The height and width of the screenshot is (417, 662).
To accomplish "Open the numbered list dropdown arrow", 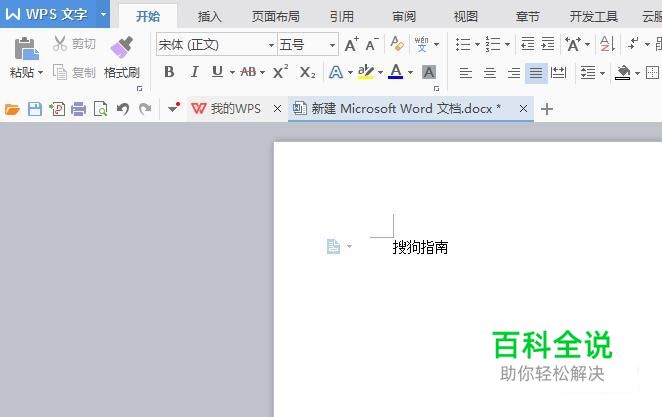I will pyautogui.click(x=507, y=44).
